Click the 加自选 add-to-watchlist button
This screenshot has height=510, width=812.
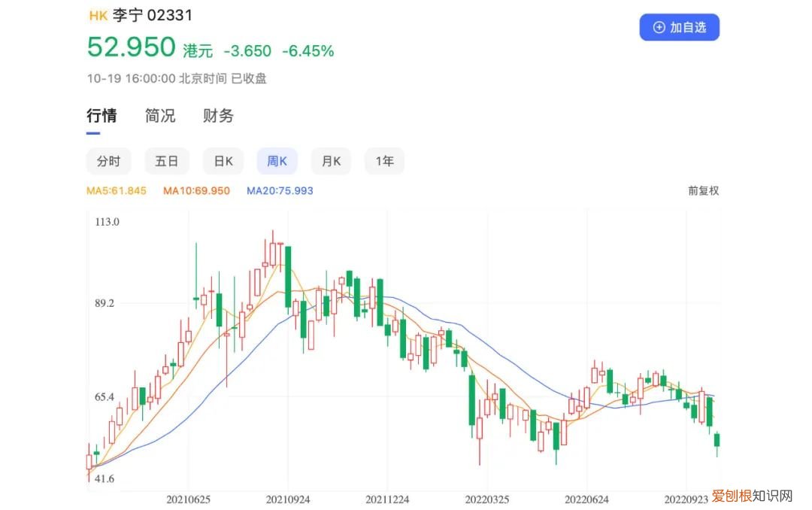[x=679, y=27]
